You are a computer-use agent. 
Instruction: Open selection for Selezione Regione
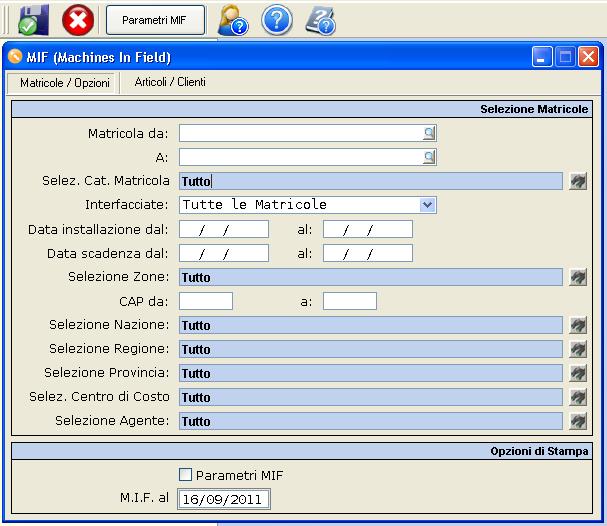[x=578, y=349]
